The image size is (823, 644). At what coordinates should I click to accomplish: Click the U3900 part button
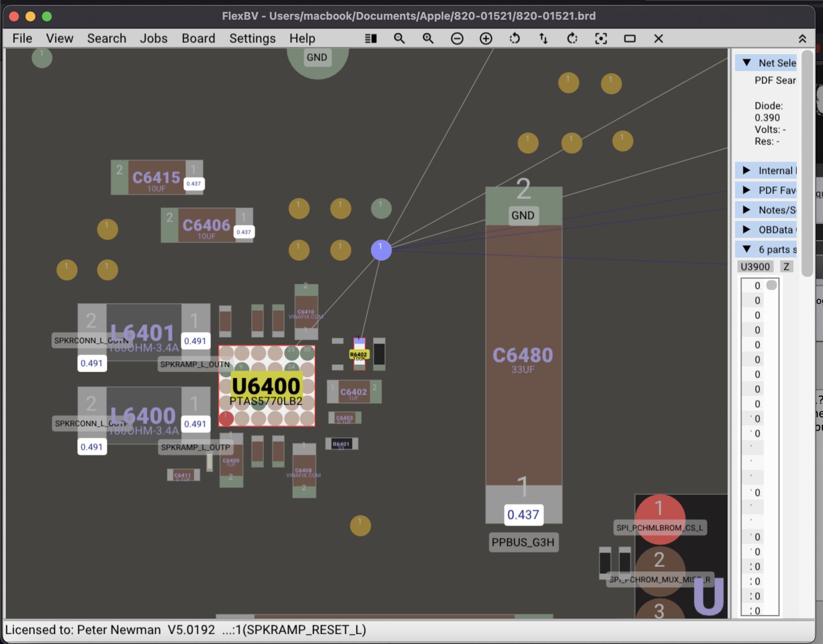point(755,266)
